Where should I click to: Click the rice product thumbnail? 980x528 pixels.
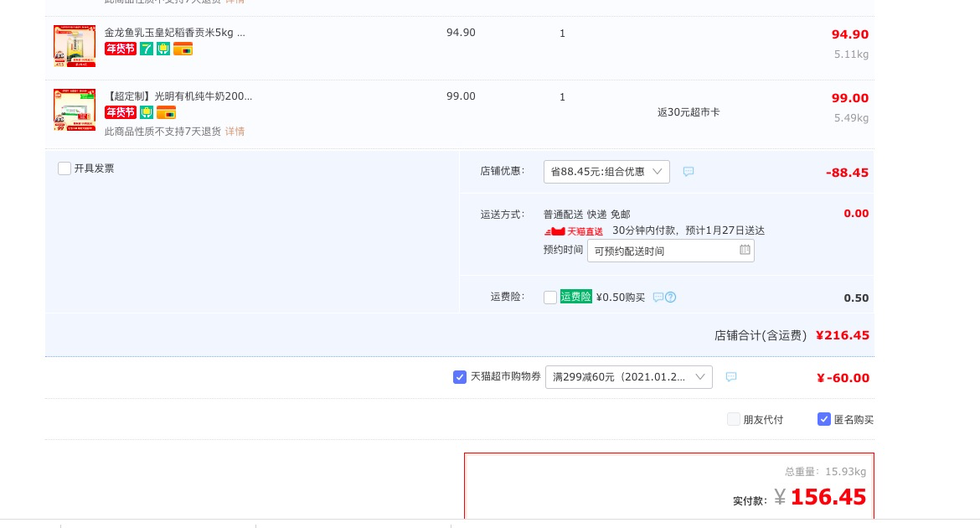coord(75,46)
